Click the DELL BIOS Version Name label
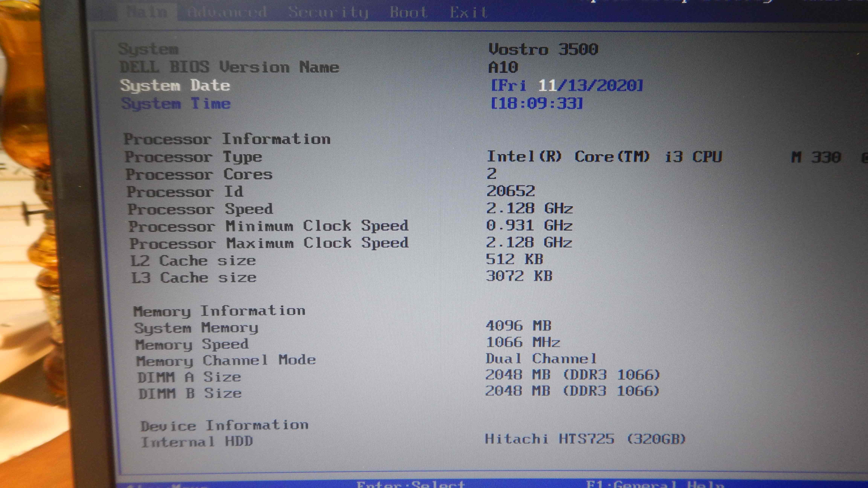 pyautogui.click(x=229, y=67)
